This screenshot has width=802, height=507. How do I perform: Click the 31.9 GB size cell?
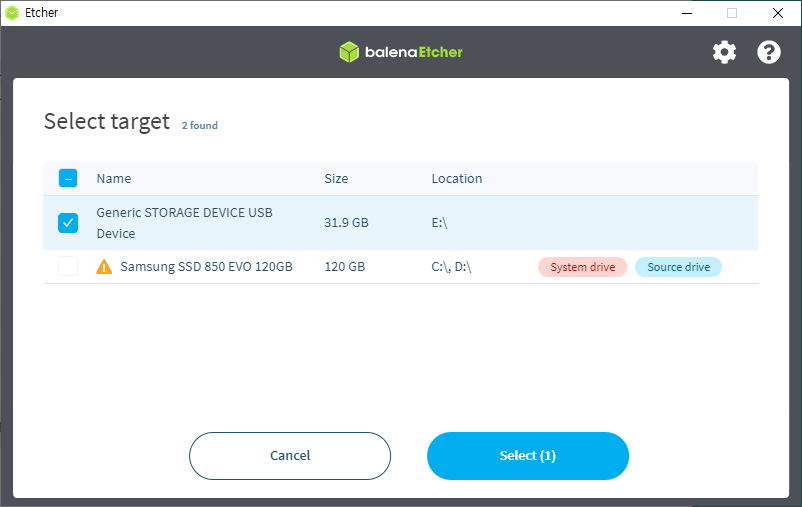(x=346, y=223)
